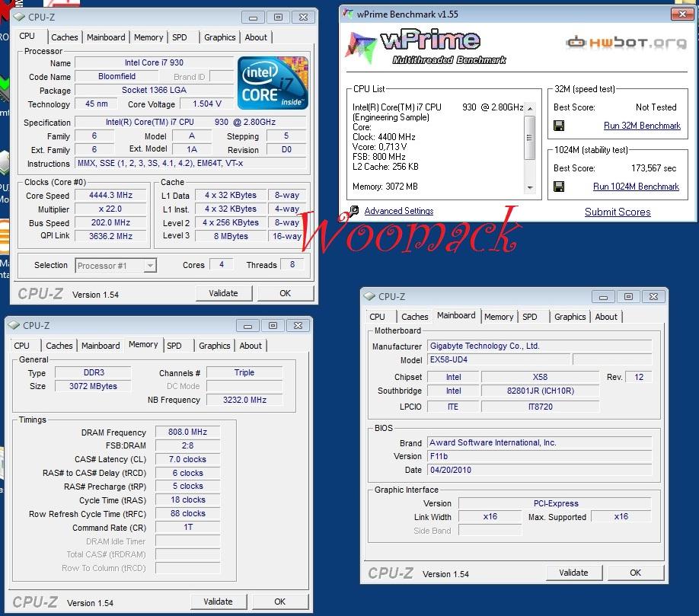Image resolution: width=699 pixels, height=616 pixels.
Task: Click CPU-Z title icon in CPU window
Action: [x=19, y=17]
